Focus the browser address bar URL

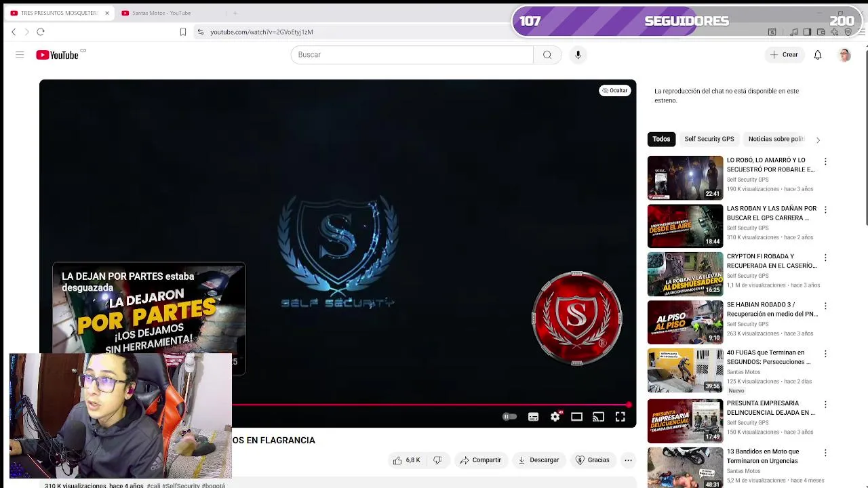(262, 32)
